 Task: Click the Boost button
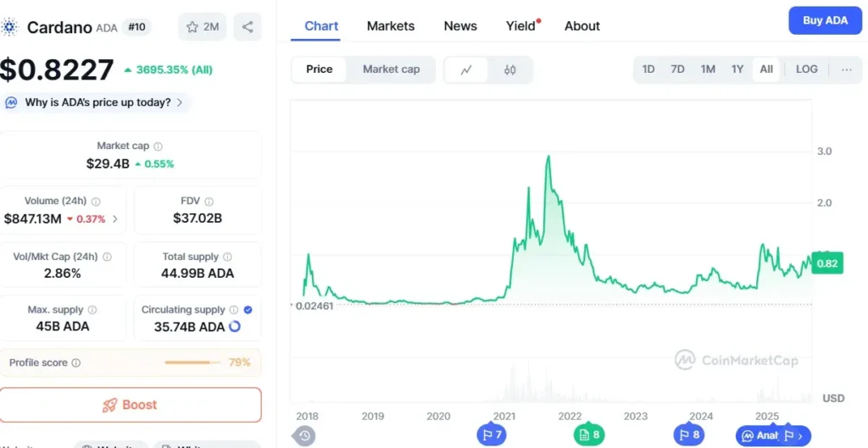[131, 405]
